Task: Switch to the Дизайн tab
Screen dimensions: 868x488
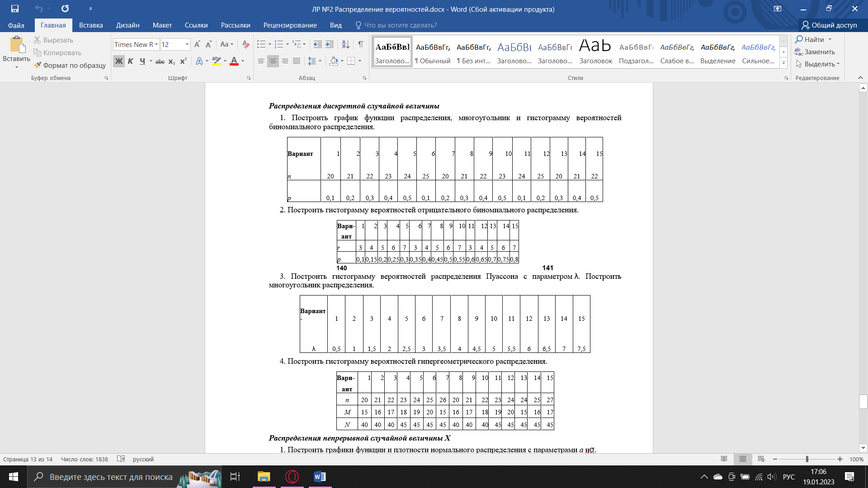Action: point(127,25)
